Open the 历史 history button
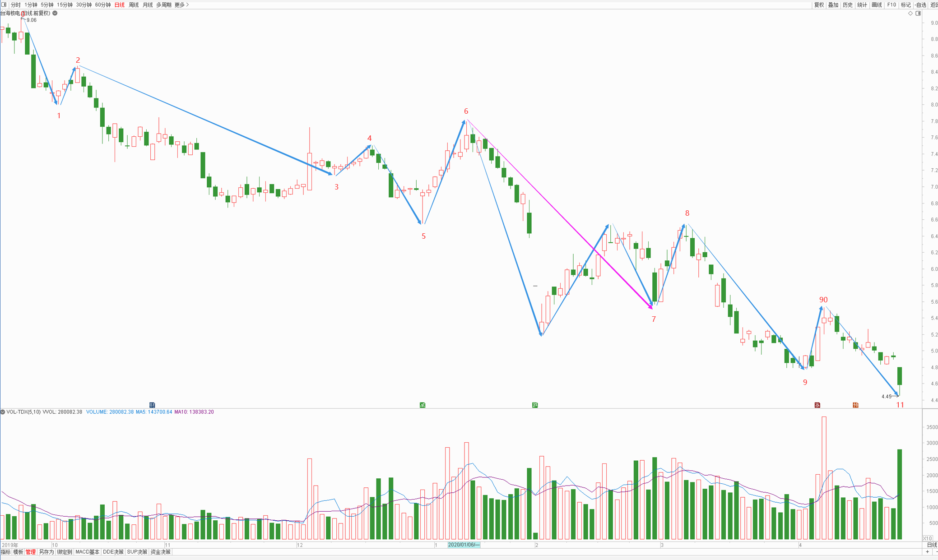This screenshot has width=938, height=560. [x=848, y=5]
